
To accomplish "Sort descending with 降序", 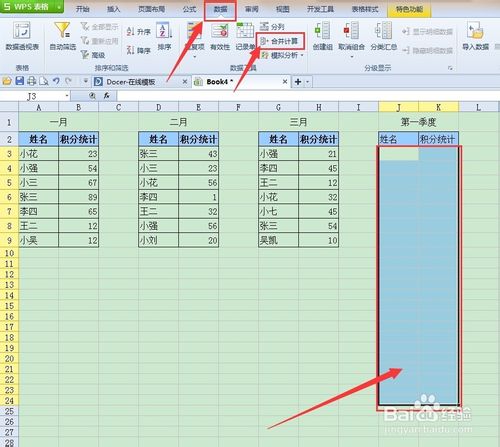I will (x=138, y=50).
